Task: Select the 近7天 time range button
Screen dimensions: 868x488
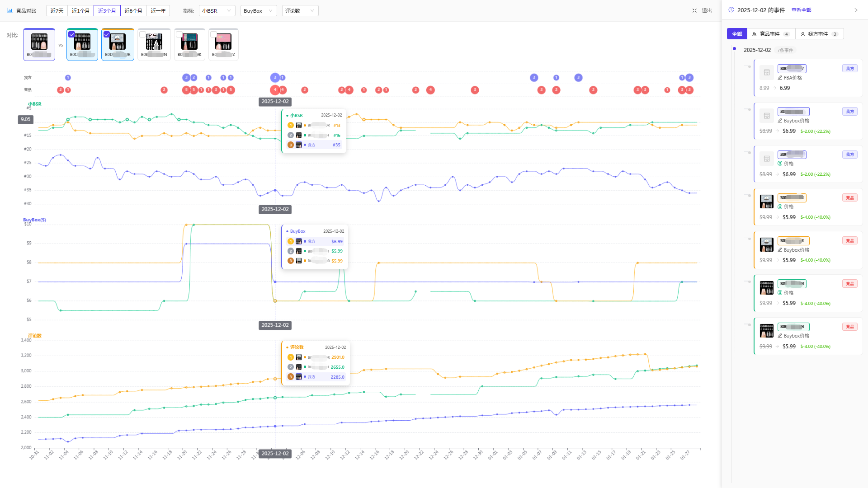Action: click(57, 11)
